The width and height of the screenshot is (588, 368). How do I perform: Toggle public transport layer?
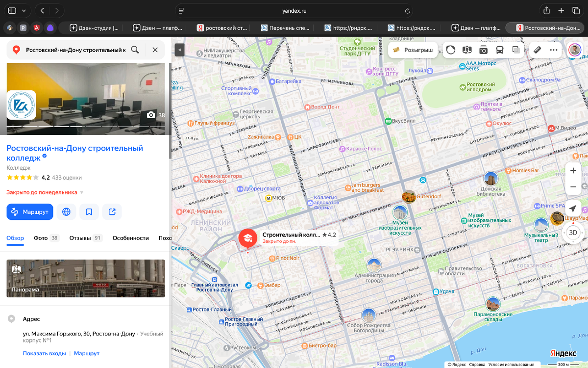point(500,50)
